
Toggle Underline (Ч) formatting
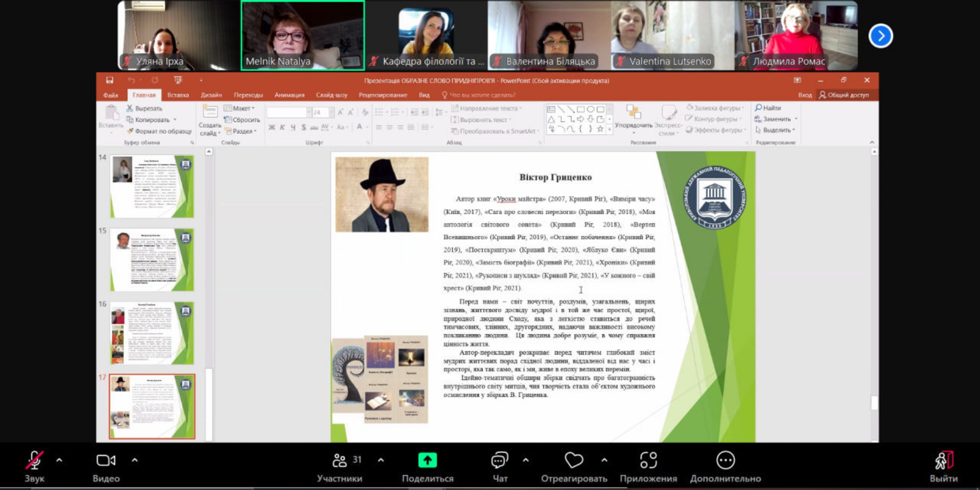(293, 127)
